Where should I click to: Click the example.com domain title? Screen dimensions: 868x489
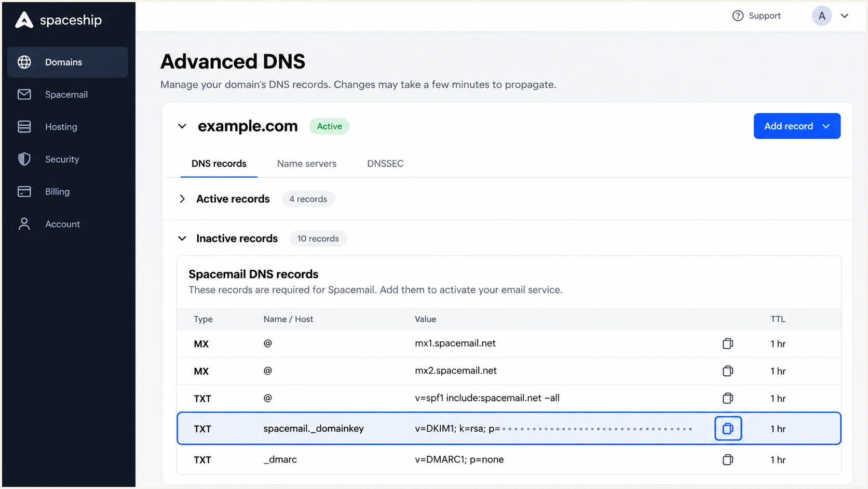click(x=248, y=126)
